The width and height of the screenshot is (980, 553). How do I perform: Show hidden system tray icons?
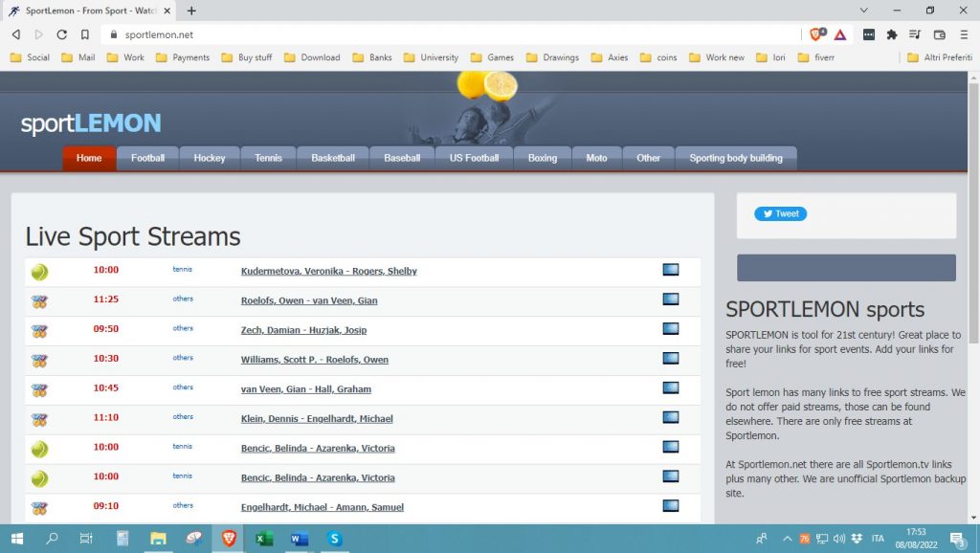(788, 539)
